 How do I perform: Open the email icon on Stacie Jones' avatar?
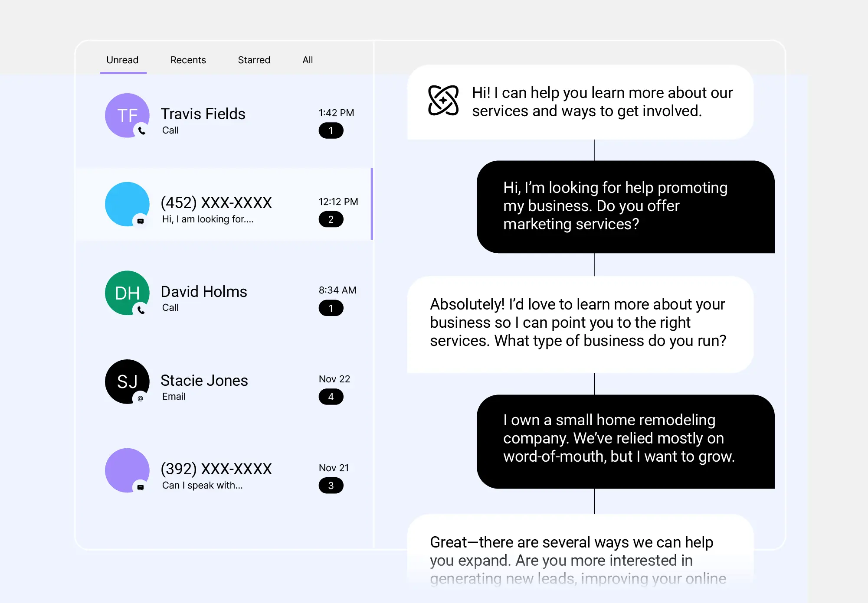[140, 398]
